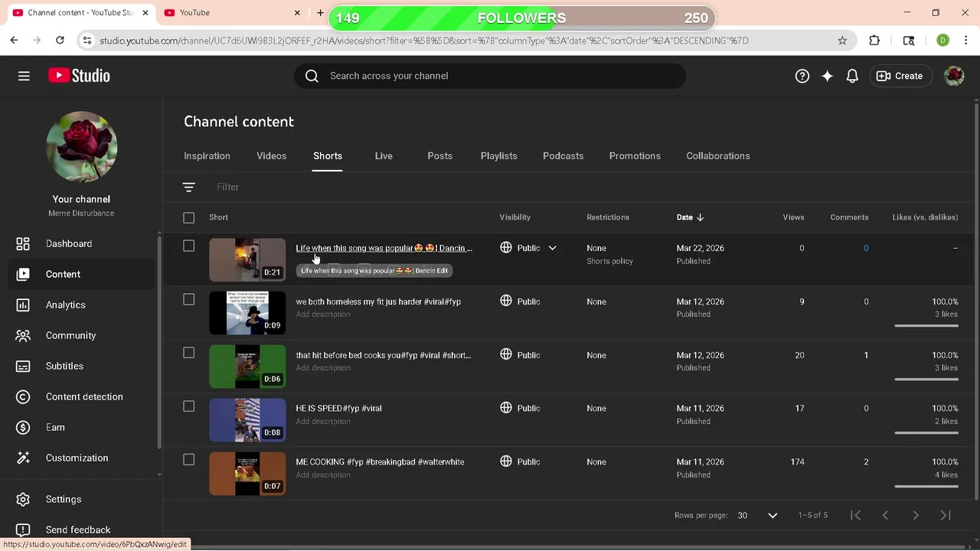
Task: Select all shorts with header checkbox
Action: click(189, 217)
